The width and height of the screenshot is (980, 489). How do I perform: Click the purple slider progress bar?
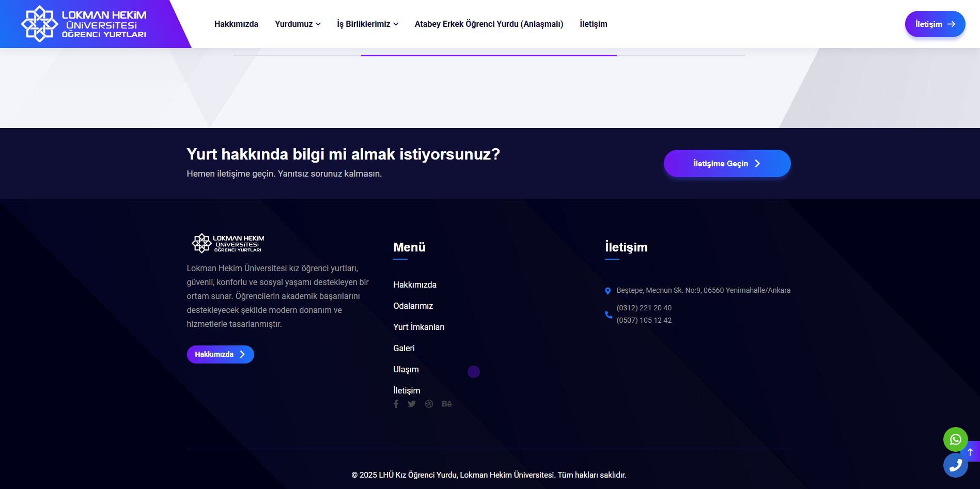click(x=489, y=55)
